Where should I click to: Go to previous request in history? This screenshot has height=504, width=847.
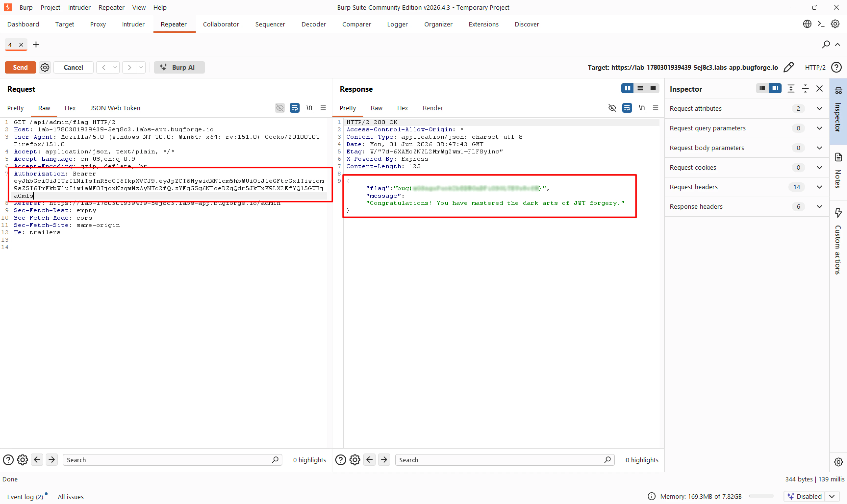click(x=104, y=67)
